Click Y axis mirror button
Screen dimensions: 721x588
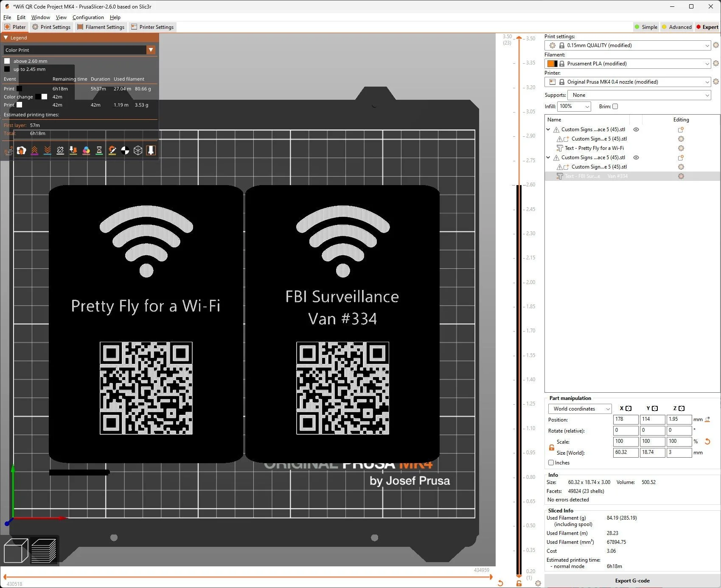pos(655,408)
